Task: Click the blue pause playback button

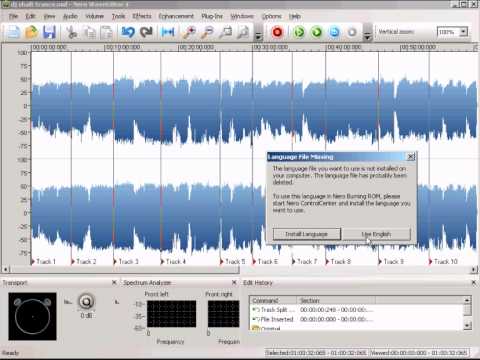Action: pyautogui.click(x=334, y=32)
